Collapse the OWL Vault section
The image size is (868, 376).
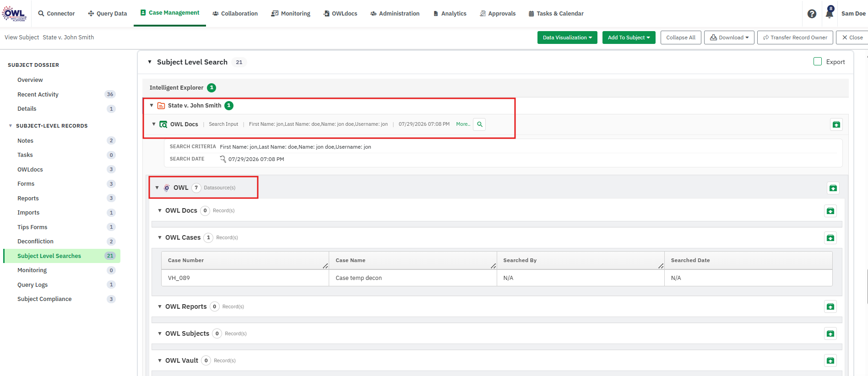pyautogui.click(x=160, y=360)
